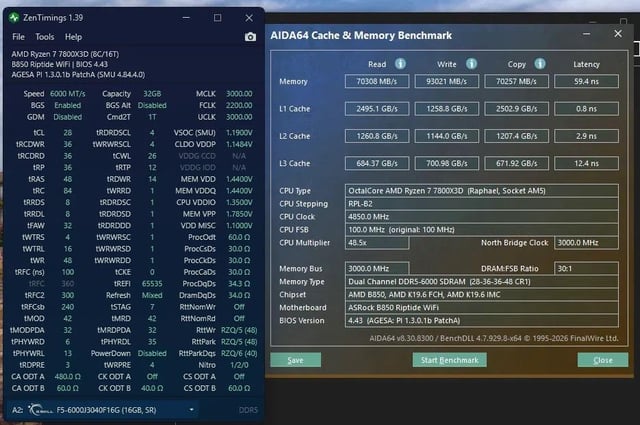Viewport: 640px width, 425px height.
Task: Click the L1 Cache Latency 0.8 ns field
Action: [x=586, y=109]
